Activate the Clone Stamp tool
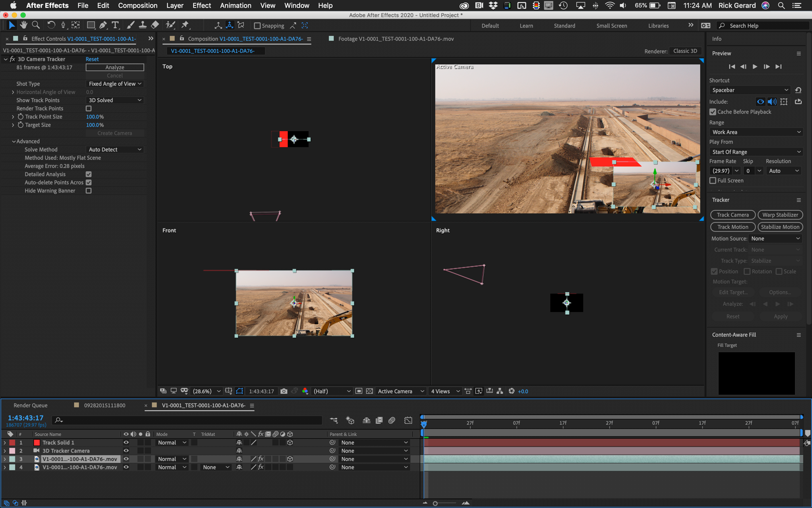 142,25
